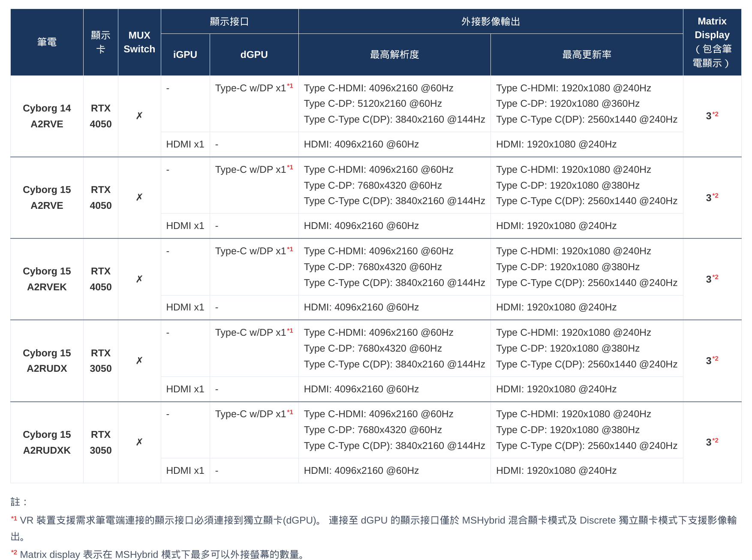Click Type-C w/DP x1 in Cyborg 14 A2RVE row
This screenshot has width=752, height=560.
pos(254,88)
